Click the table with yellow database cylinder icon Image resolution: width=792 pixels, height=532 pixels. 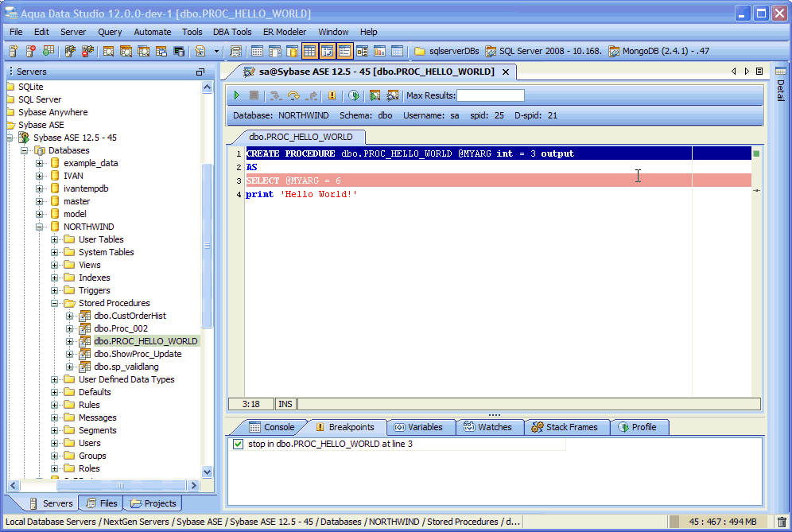(x=292, y=51)
